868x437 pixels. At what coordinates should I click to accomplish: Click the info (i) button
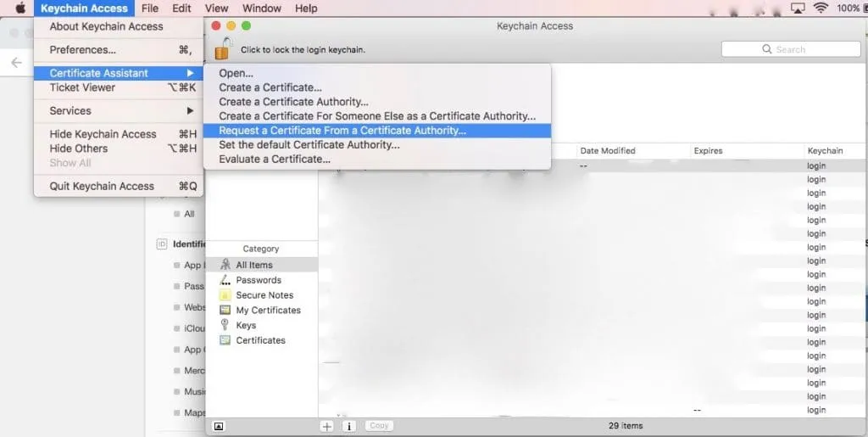tap(348, 426)
